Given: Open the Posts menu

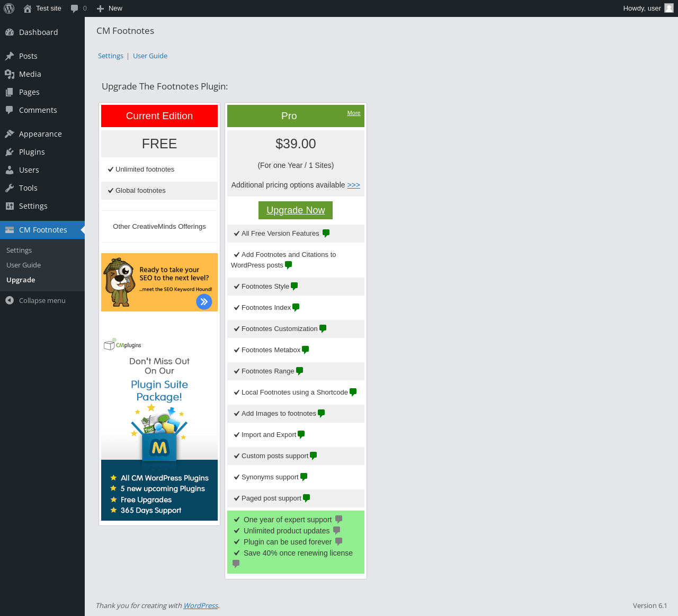Looking at the screenshot, I should tap(42, 56).
